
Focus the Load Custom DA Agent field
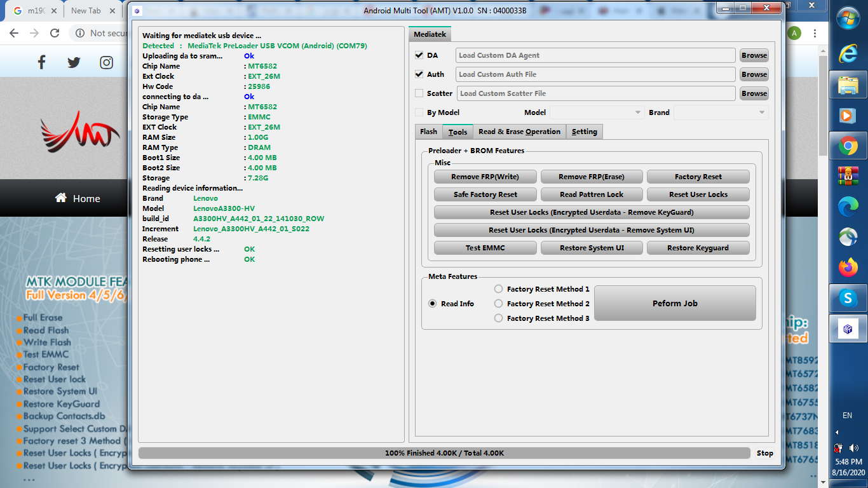click(595, 55)
